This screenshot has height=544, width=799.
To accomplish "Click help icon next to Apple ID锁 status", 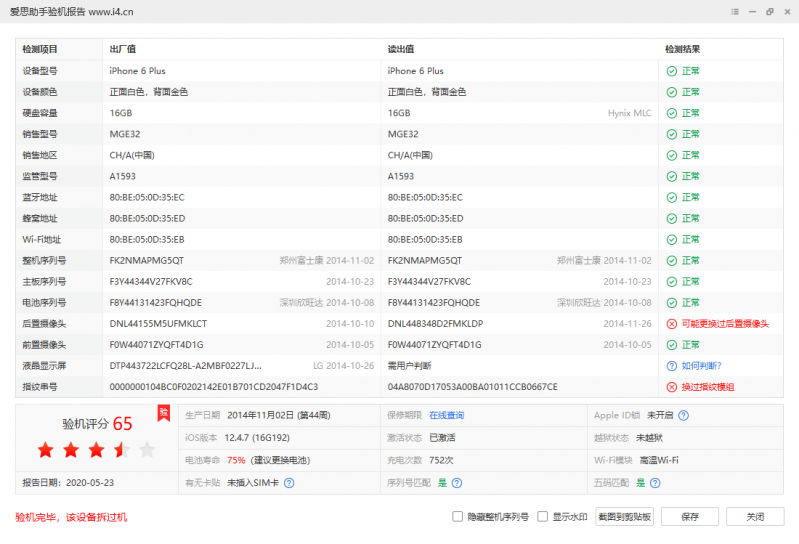I will (x=684, y=415).
